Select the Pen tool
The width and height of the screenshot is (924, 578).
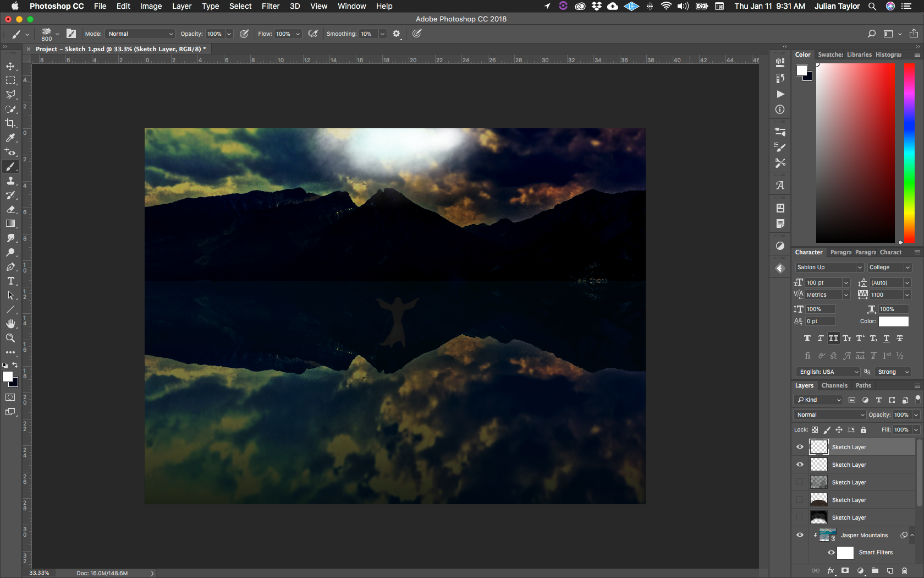10,266
